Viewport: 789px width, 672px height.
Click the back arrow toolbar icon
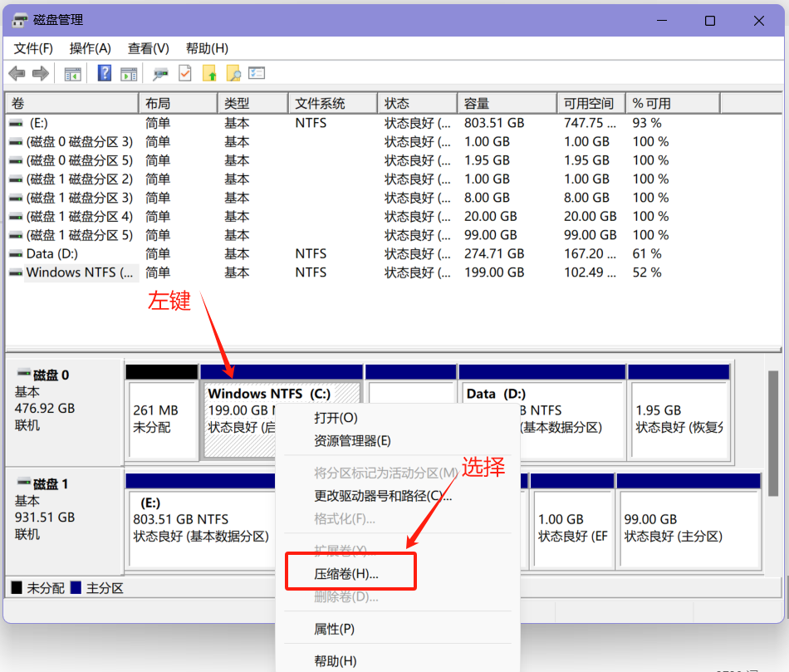[17, 74]
